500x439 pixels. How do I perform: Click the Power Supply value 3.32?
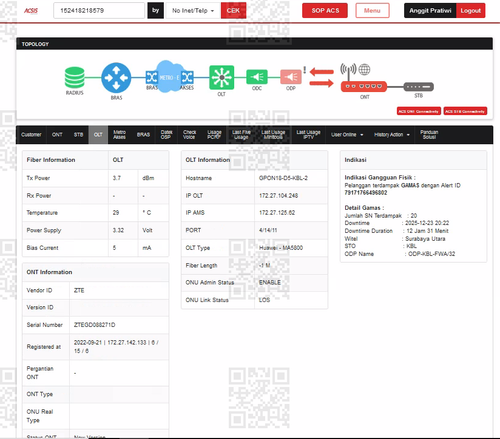tap(118, 230)
